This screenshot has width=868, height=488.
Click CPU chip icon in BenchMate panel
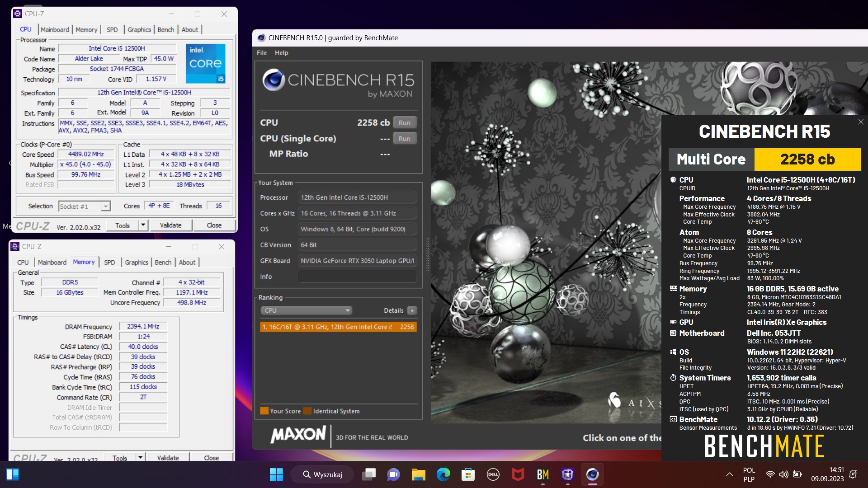pyautogui.click(x=673, y=180)
